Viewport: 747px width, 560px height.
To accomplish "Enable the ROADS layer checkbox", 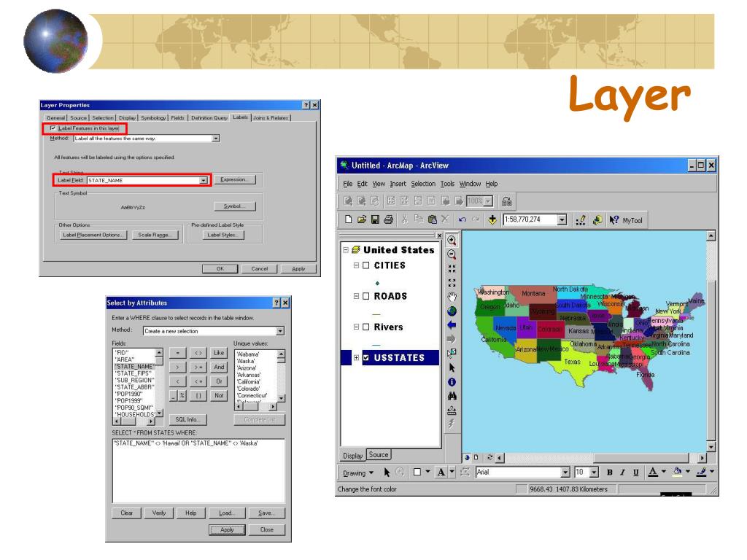I will pos(366,296).
